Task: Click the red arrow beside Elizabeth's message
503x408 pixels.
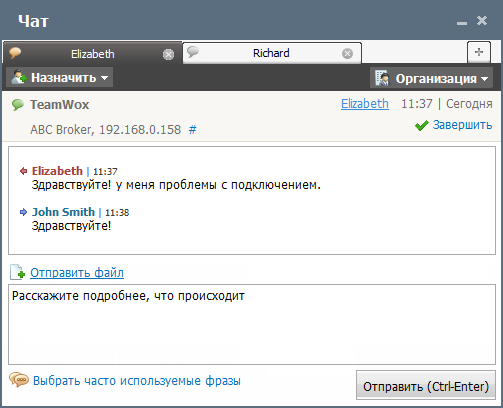Action: (x=23, y=171)
